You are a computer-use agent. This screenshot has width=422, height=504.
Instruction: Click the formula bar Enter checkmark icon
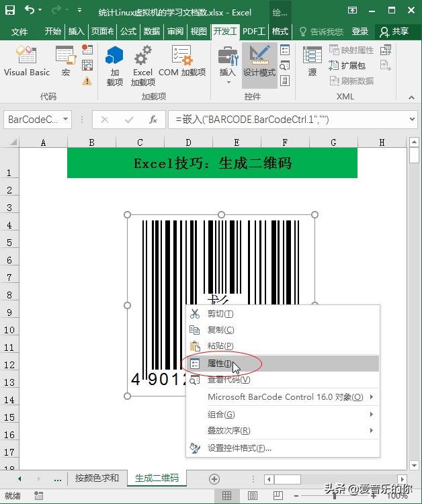(x=129, y=120)
